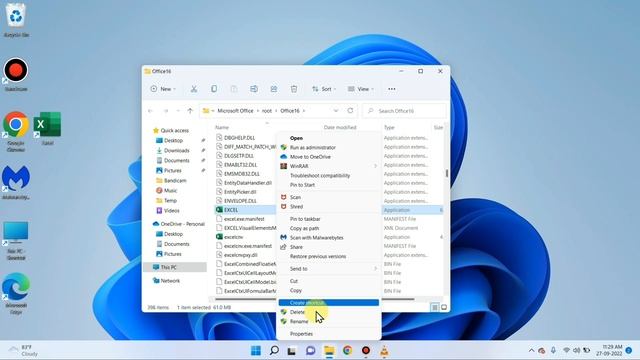This screenshot has height=360, width=640.
Task: Open the Sort dropdown
Action: pyautogui.click(x=324, y=89)
